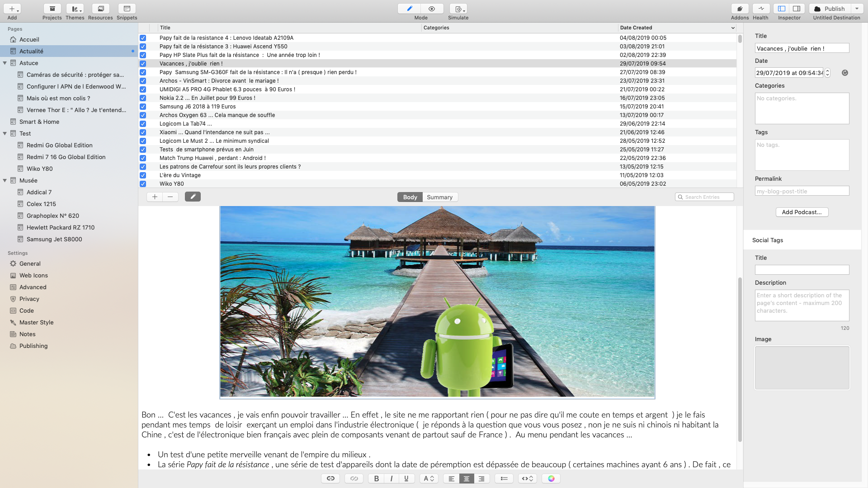Toggle bold formatting

(x=376, y=479)
